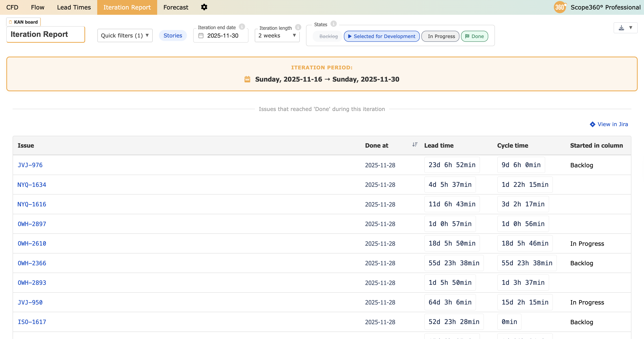Click info icon next to States

333,24
